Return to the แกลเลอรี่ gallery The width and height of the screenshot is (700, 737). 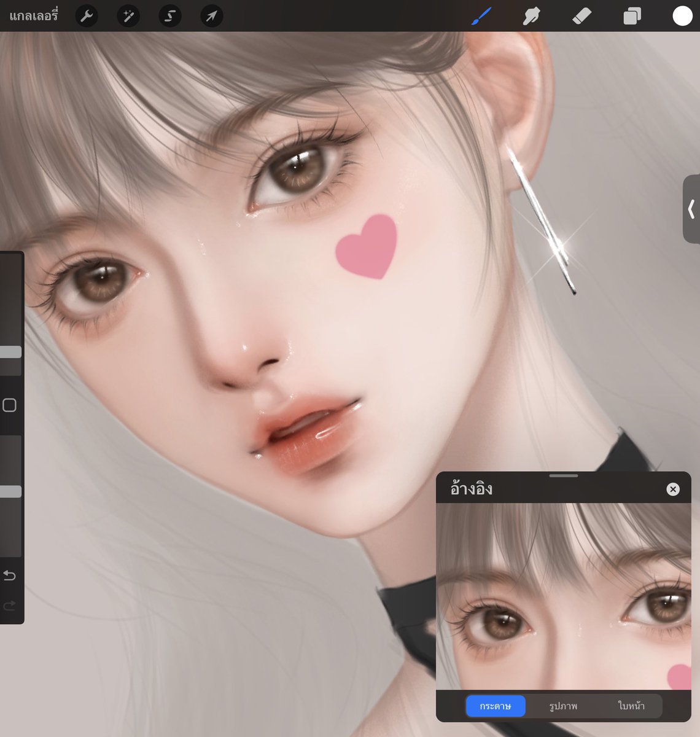[34, 16]
